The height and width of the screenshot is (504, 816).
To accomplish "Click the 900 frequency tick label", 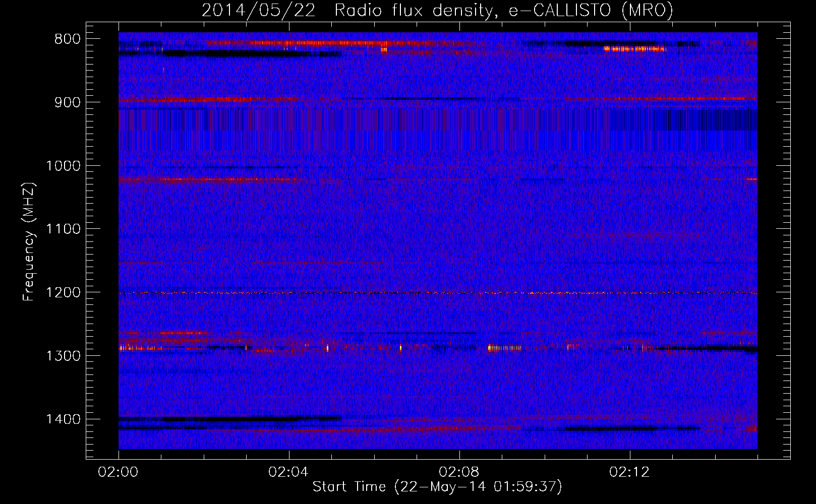I will pyautogui.click(x=68, y=102).
